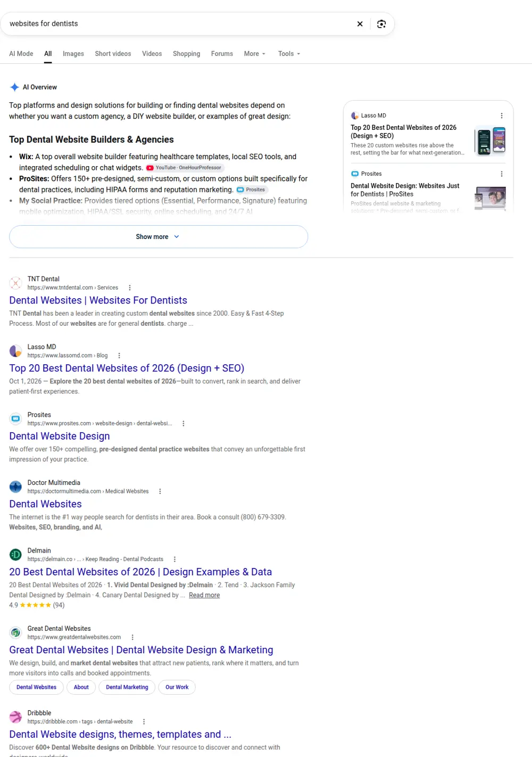
Task: Click Read more in Delmain snippet
Action: [204, 595]
